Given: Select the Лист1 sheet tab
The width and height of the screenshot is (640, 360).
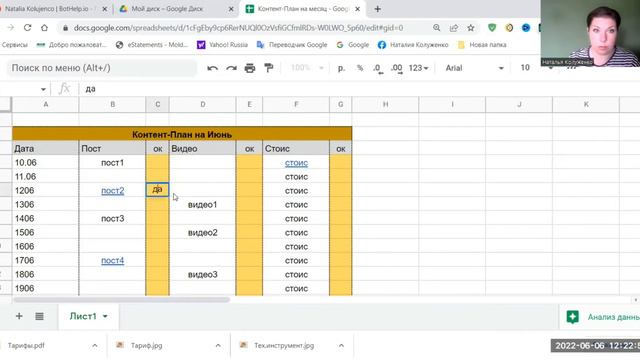Looking at the screenshot, I should 89,316.
